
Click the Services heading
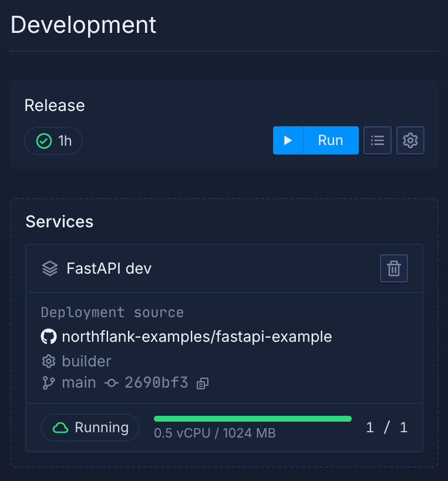point(59,222)
